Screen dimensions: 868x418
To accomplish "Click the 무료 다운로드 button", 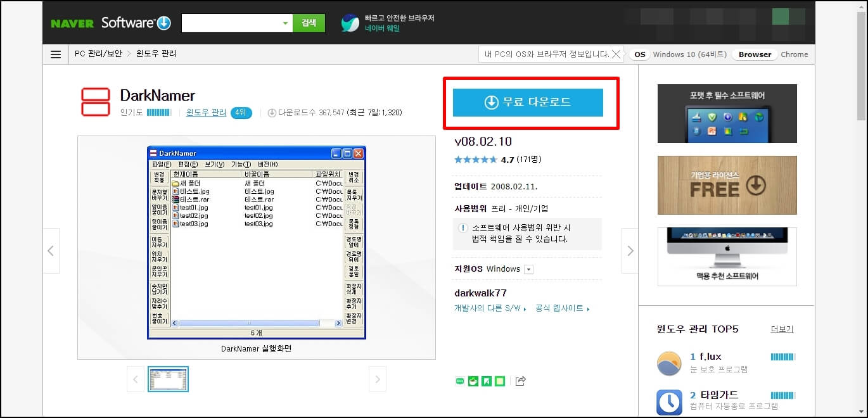I will coord(528,103).
